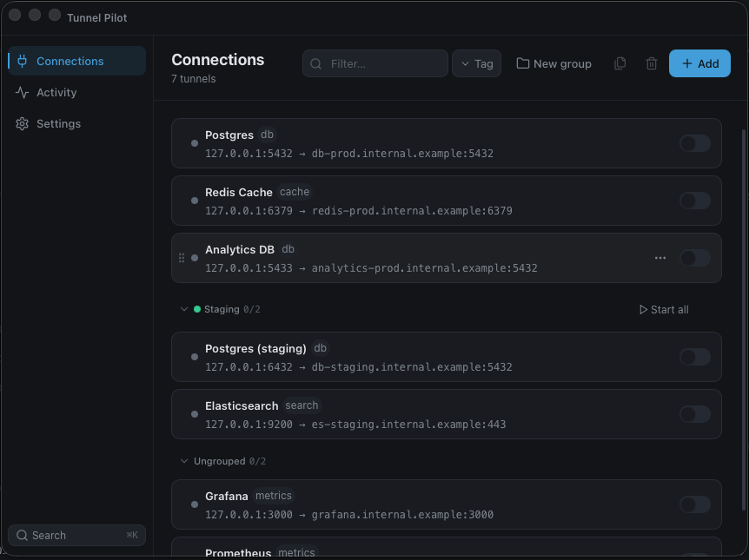The height and width of the screenshot is (560, 749).
Task: Click the connections list scrollbar
Action: [x=743, y=320]
